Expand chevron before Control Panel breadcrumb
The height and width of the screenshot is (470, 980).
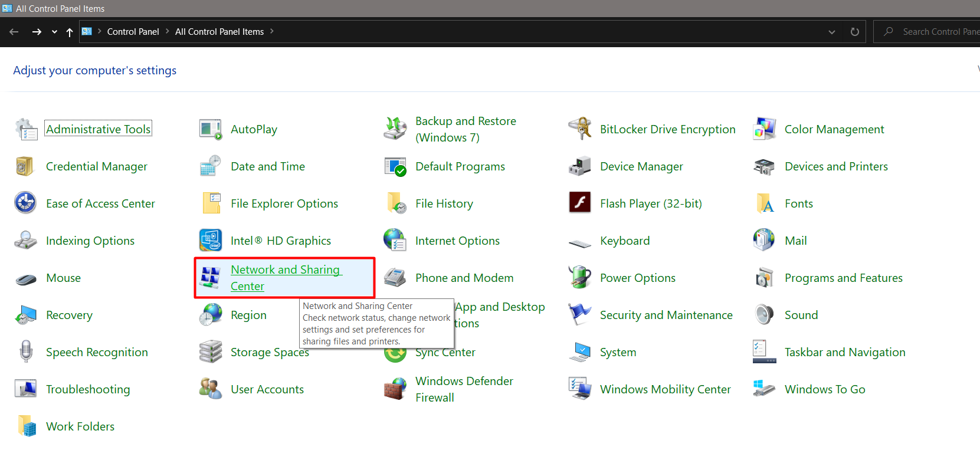coord(100,31)
